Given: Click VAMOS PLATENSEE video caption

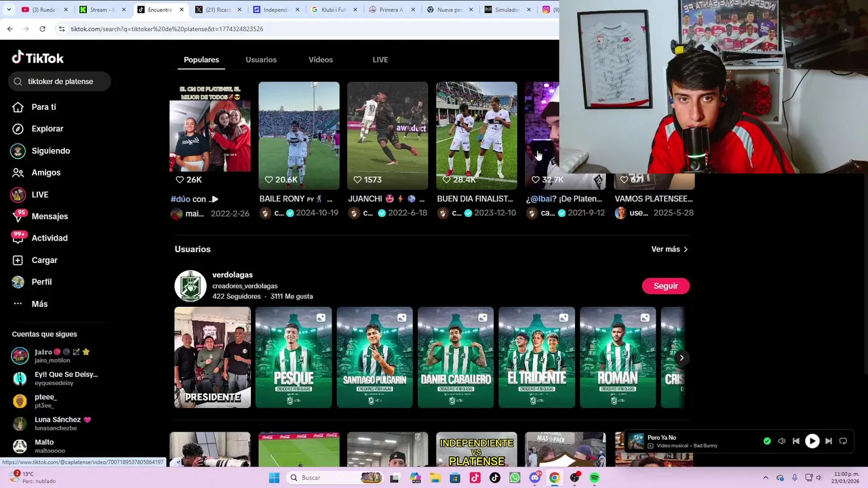Looking at the screenshot, I should (654, 199).
